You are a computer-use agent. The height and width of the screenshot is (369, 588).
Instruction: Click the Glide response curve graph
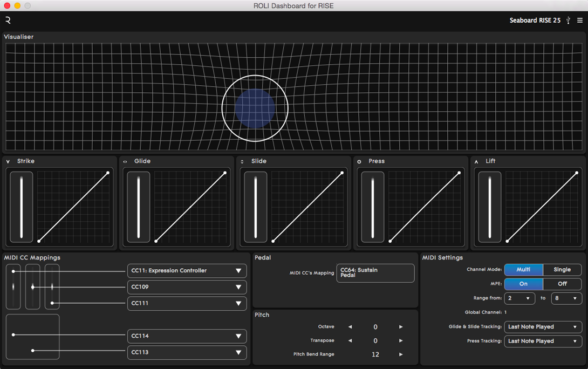(190, 207)
